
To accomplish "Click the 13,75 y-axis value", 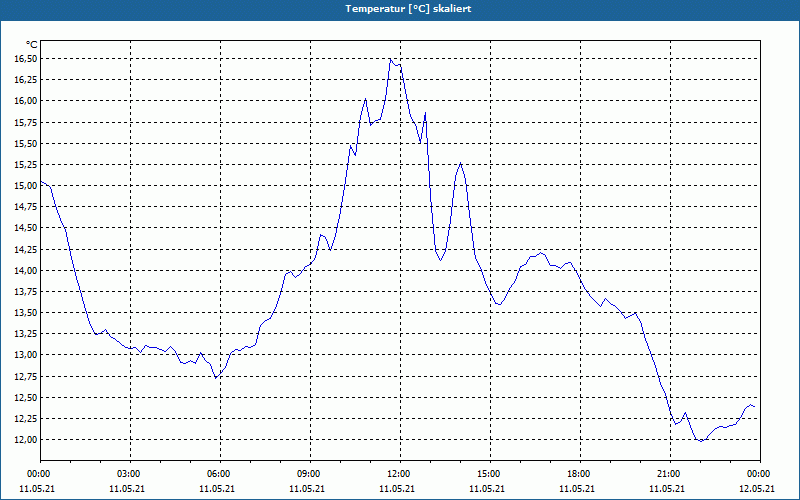I will 26,292.
